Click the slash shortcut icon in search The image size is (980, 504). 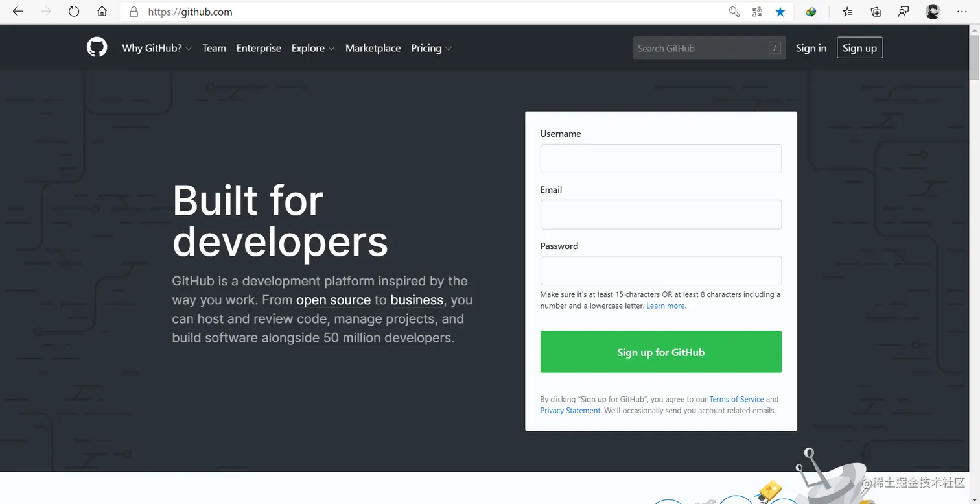pyautogui.click(x=775, y=48)
